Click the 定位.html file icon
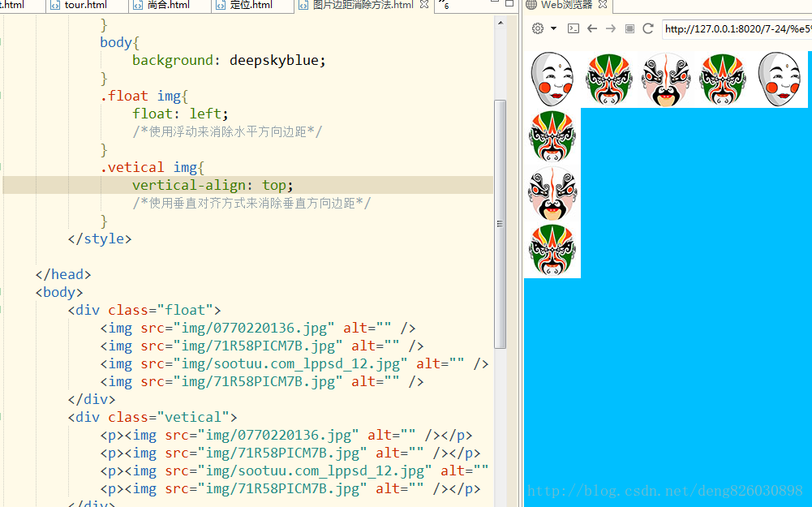 (221, 5)
